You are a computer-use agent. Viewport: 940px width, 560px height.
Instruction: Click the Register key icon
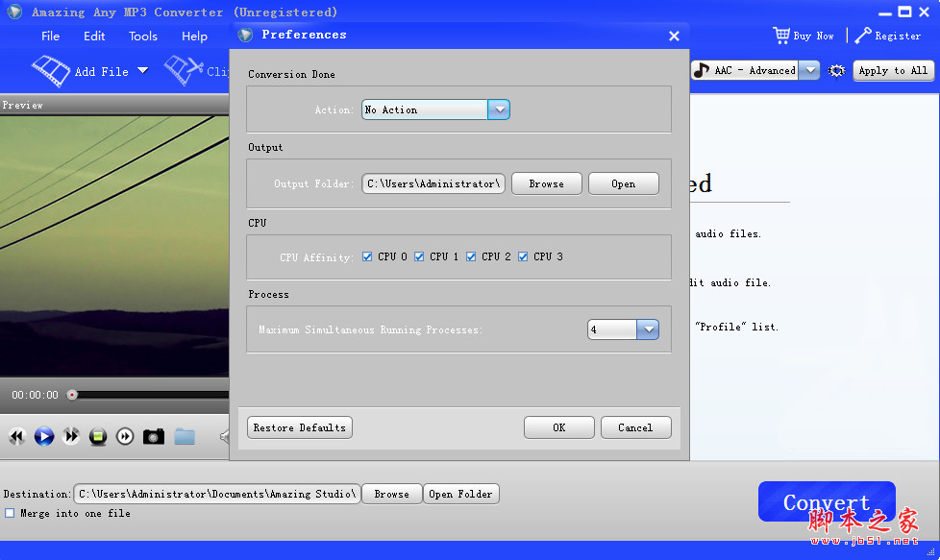863,36
